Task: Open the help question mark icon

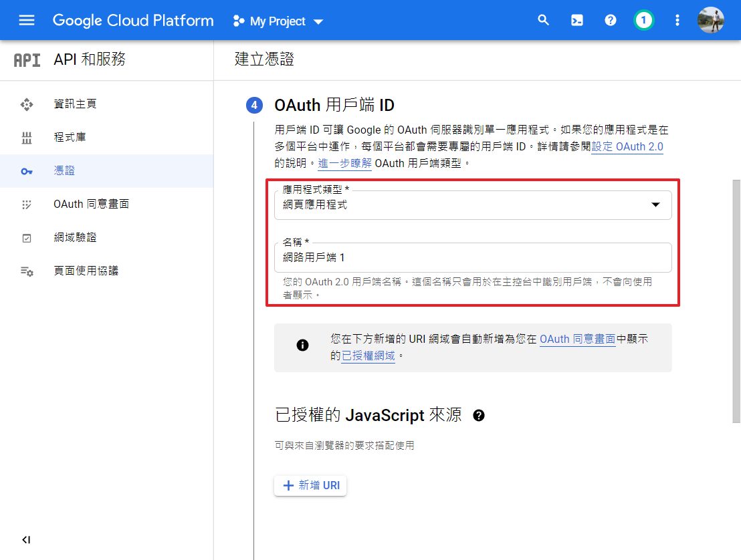Action: point(610,20)
